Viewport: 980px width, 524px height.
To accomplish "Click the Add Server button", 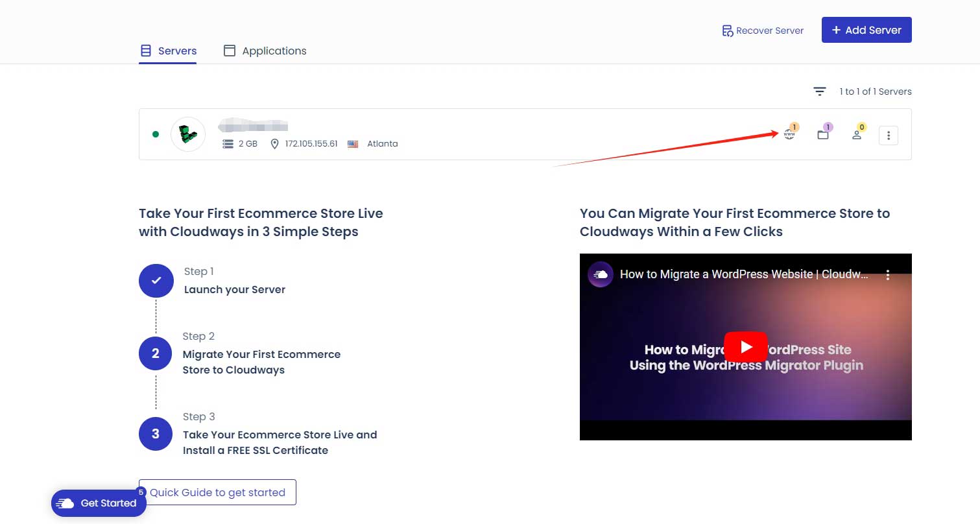I will point(866,30).
